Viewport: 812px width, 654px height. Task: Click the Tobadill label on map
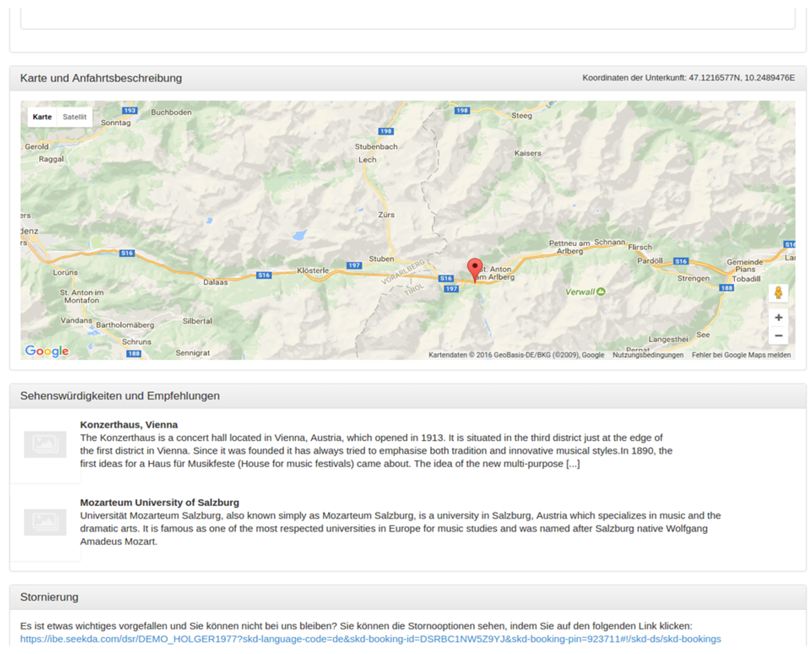pos(746,279)
